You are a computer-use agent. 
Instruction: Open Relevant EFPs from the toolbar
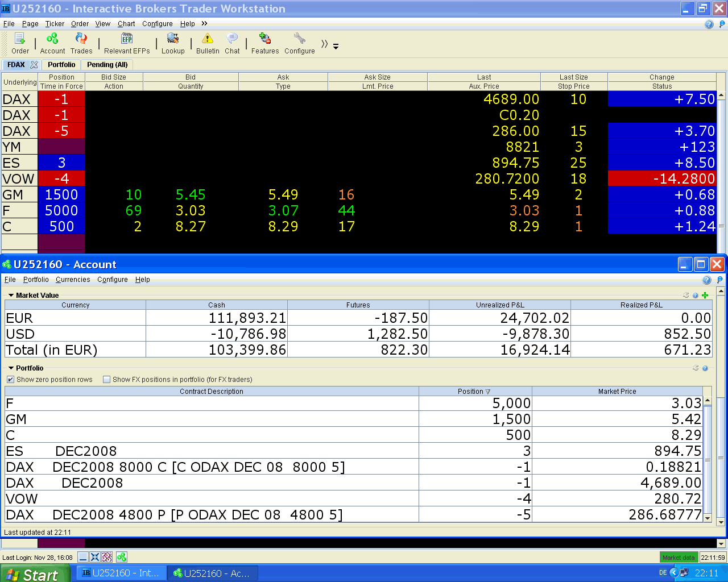pyautogui.click(x=127, y=43)
